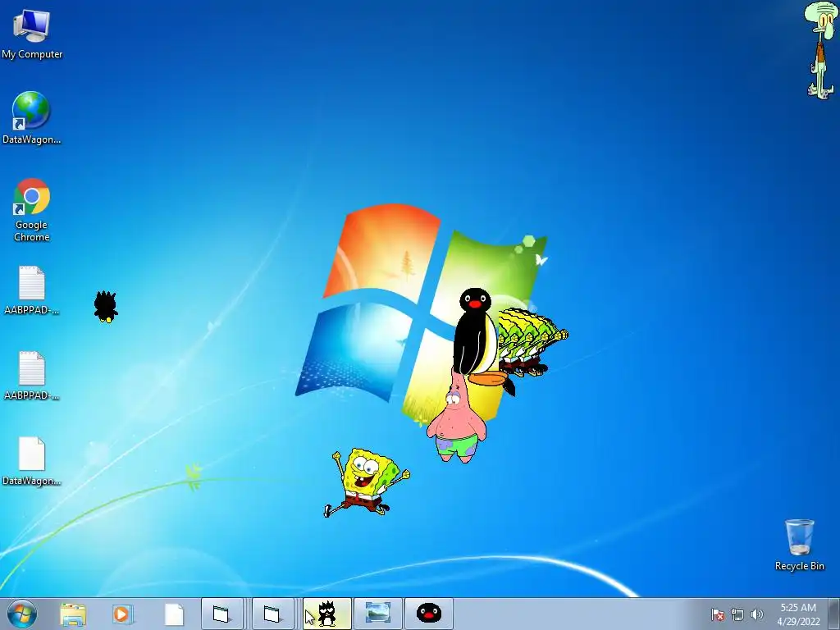Select the My Computer desktop icon

[x=32, y=34]
